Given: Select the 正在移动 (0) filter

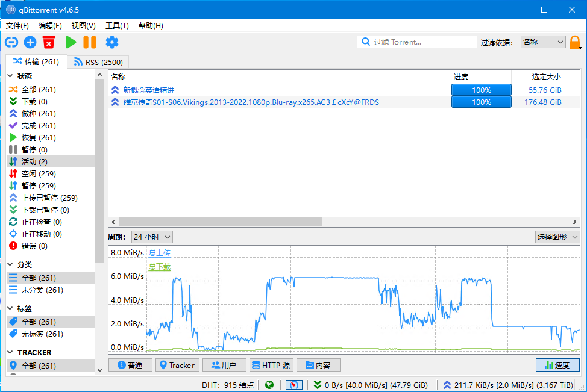Looking at the screenshot, I should pos(51,234).
